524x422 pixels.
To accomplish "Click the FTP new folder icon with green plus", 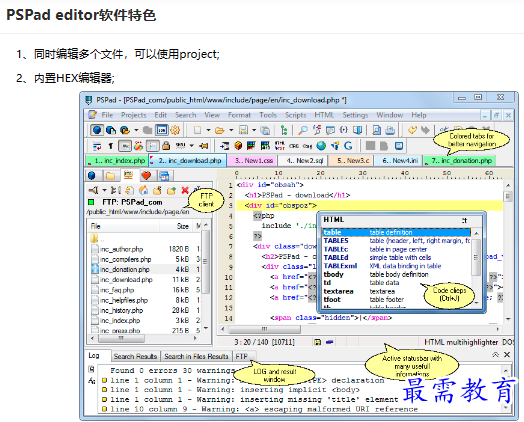I will click(x=171, y=190).
